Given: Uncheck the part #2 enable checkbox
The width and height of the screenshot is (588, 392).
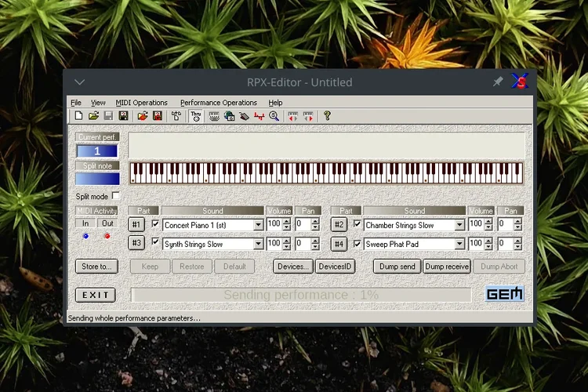Looking at the screenshot, I should click(x=357, y=224).
